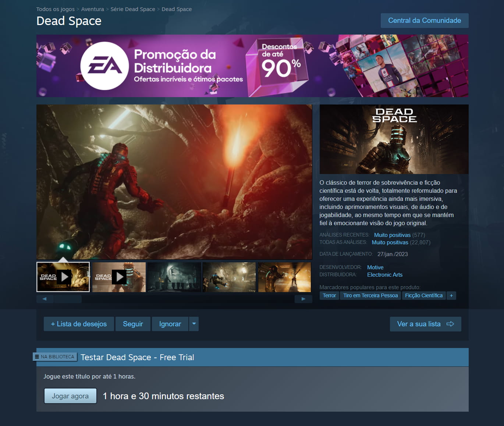Screen dimensions: 504x426
Task: Click the last 'Dead Space' breadcrumb
Action: (x=177, y=9)
